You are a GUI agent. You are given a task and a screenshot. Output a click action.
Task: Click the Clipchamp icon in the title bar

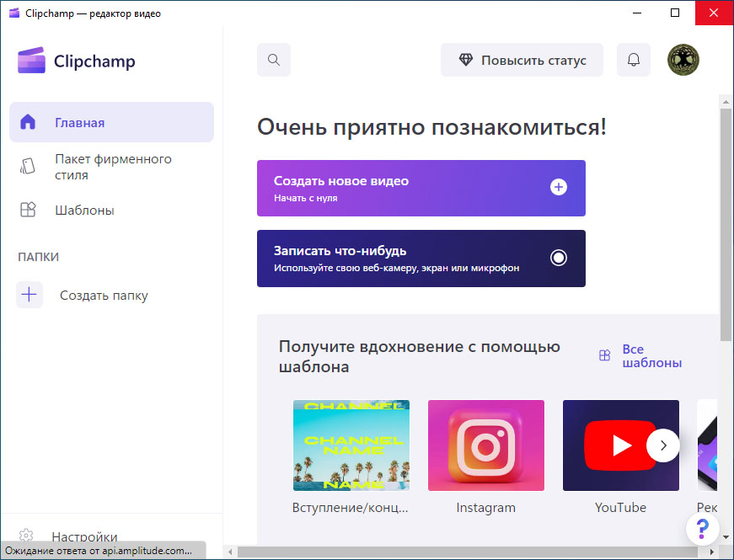(x=14, y=13)
